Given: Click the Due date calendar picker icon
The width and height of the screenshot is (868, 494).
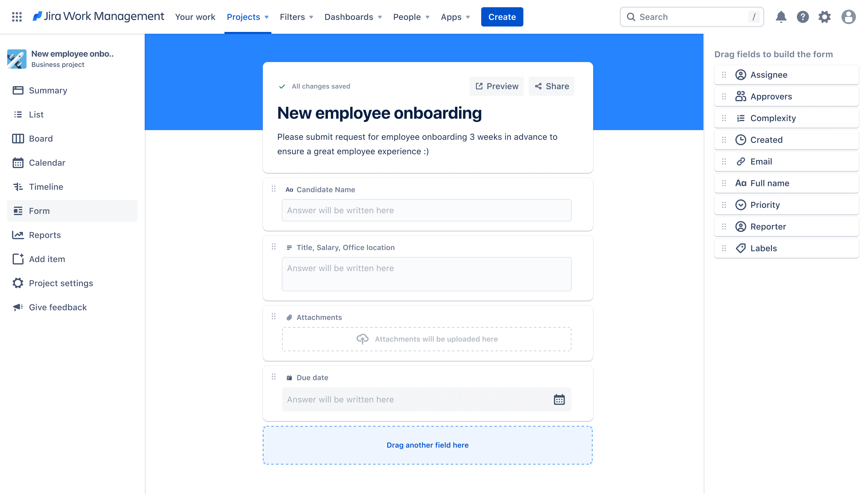Looking at the screenshot, I should (x=558, y=399).
